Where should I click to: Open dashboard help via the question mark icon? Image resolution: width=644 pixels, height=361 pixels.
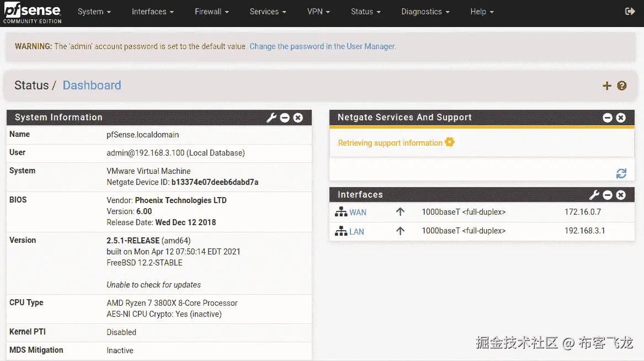coord(621,86)
